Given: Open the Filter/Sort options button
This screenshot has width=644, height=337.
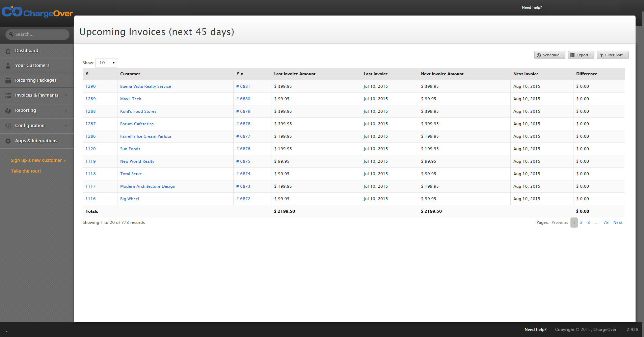Looking at the screenshot, I should 613,55.
